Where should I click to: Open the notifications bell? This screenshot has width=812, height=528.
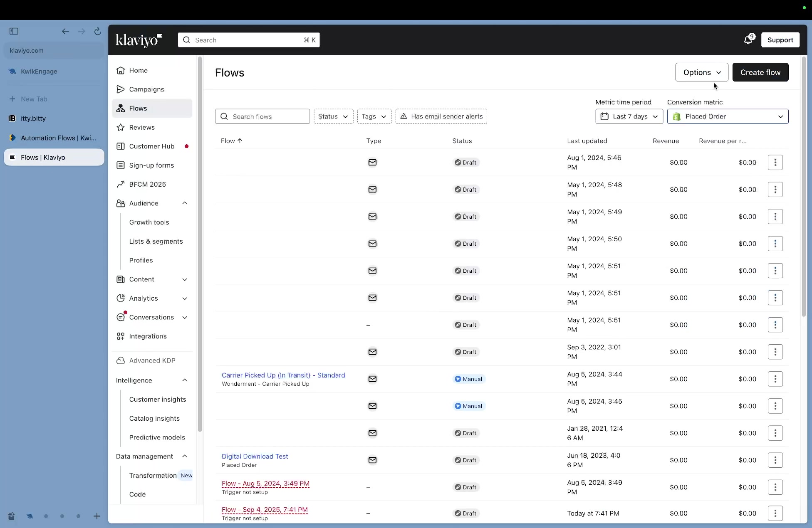[x=748, y=40]
